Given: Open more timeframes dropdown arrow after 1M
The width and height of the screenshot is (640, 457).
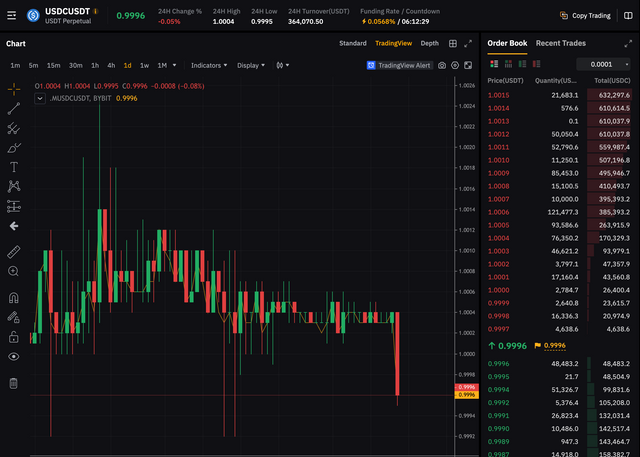Looking at the screenshot, I should (174, 65).
